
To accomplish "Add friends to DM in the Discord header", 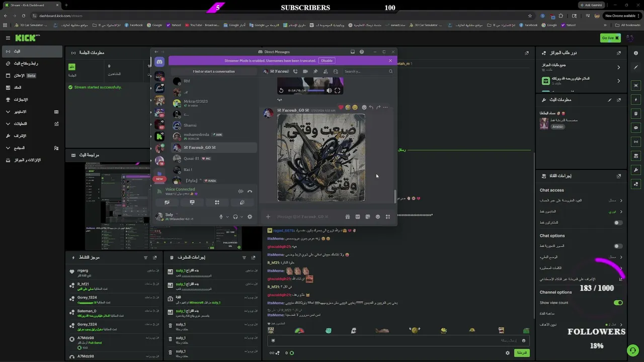I will 326,71.
